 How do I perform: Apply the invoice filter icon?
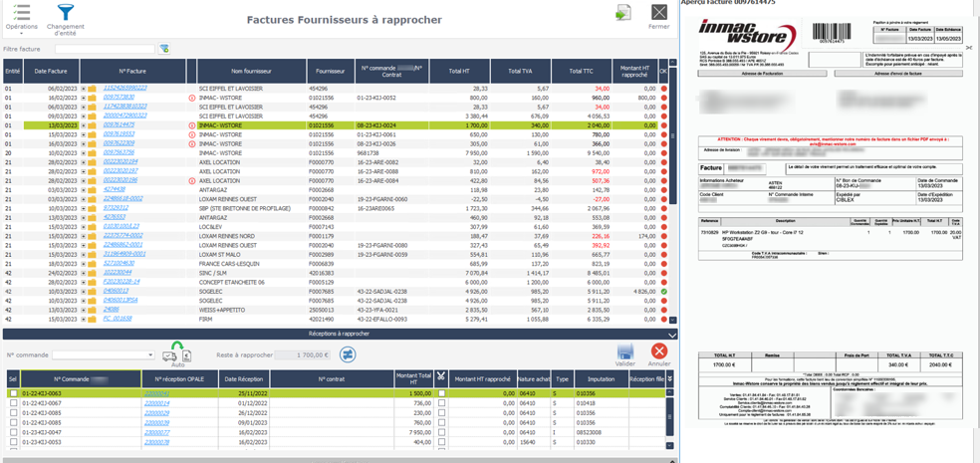coord(164,49)
